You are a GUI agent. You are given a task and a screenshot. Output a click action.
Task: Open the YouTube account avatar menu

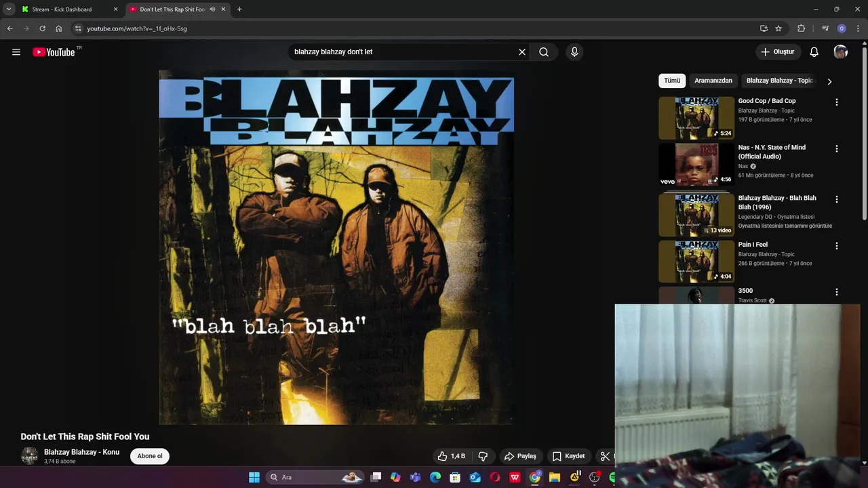pyautogui.click(x=841, y=52)
